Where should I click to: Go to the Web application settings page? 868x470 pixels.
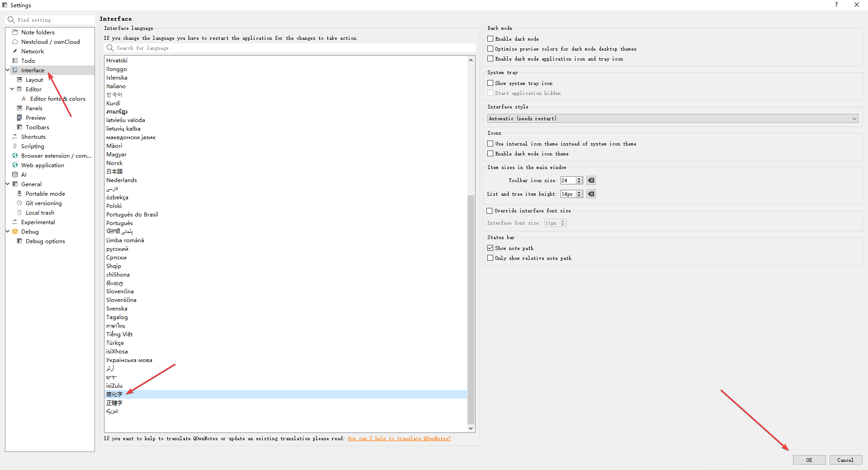pos(42,165)
